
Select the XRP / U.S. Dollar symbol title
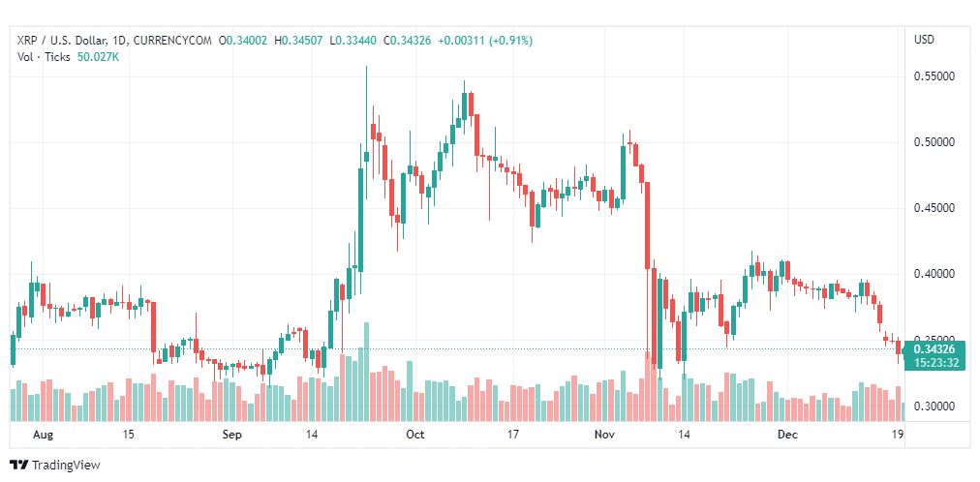[x=61, y=41]
